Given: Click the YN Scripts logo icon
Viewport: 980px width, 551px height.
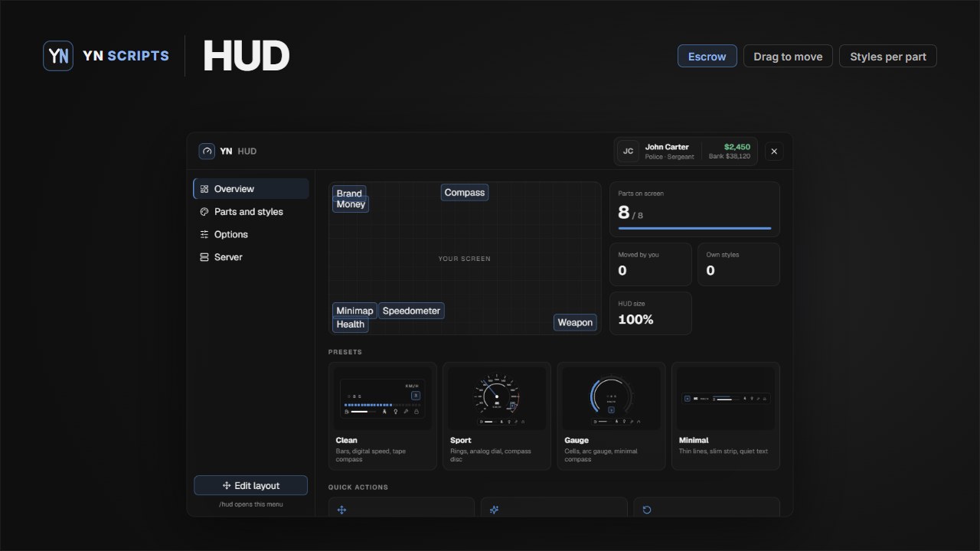Looking at the screenshot, I should point(58,56).
